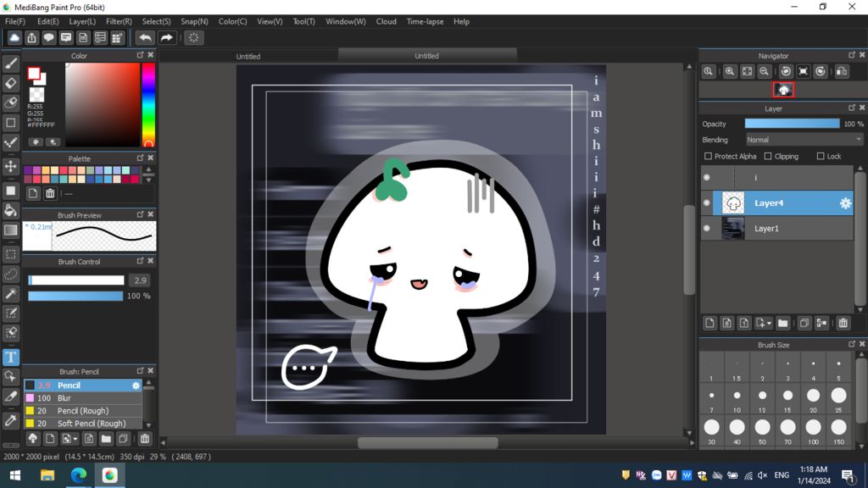Open the Layer(L) menu
Viewport: 868px width, 488px height.
(82, 21)
